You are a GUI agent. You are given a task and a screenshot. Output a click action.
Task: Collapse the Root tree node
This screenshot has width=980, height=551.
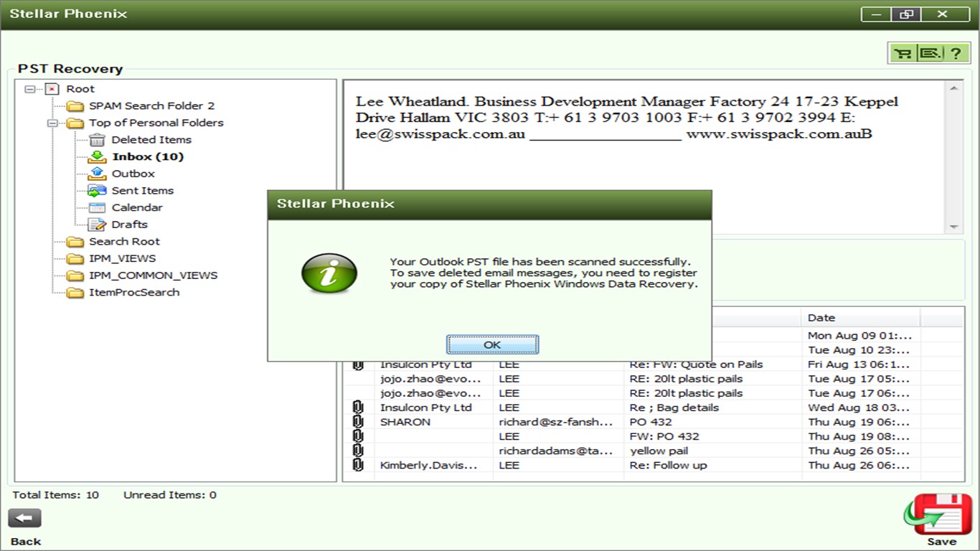30,89
